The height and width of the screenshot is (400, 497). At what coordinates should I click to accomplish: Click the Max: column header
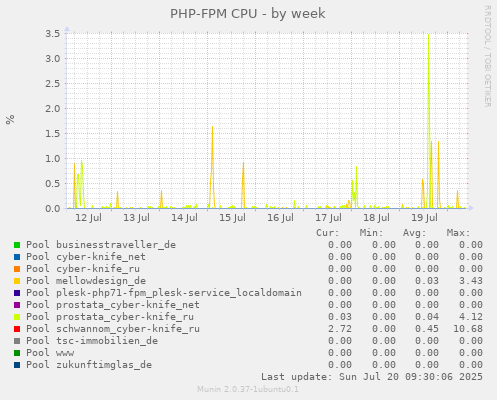[458, 233]
